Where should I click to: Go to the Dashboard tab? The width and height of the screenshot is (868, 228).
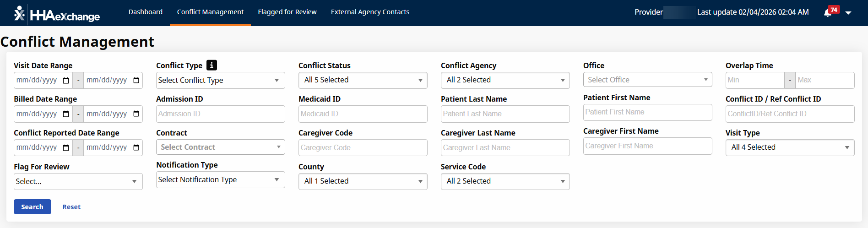146,12
